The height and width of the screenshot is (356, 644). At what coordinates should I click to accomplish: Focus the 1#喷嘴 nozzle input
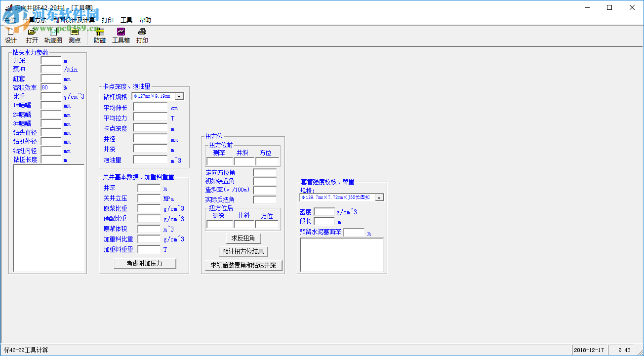tap(51, 106)
